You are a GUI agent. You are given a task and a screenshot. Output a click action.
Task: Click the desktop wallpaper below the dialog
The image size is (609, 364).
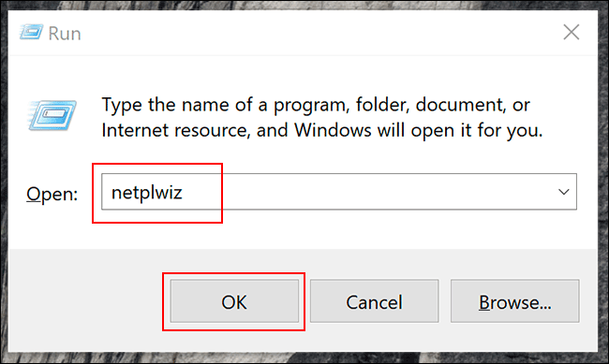tap(304, 358)
